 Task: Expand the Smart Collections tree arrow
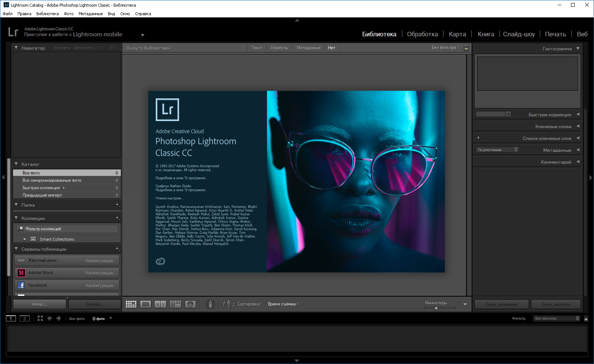point(25,239)
